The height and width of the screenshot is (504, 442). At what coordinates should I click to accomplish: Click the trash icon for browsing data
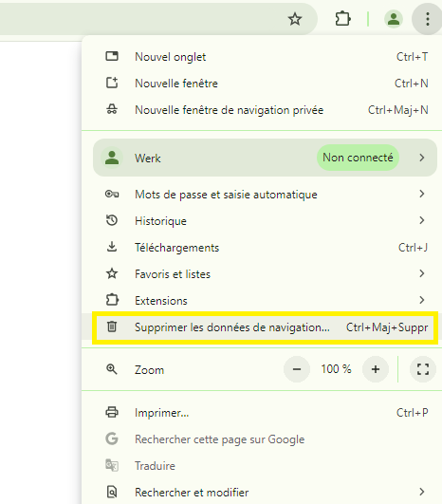pos(112,327)
